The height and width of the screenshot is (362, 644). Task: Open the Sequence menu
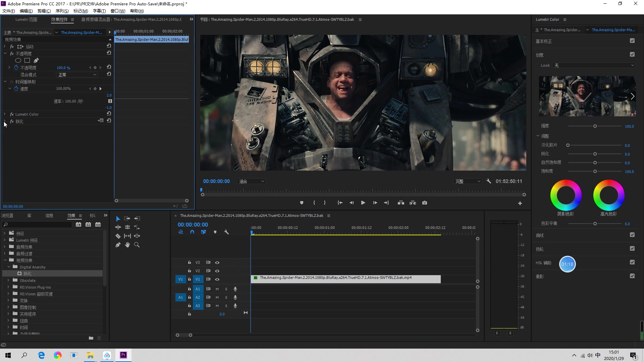coord(62,11)
